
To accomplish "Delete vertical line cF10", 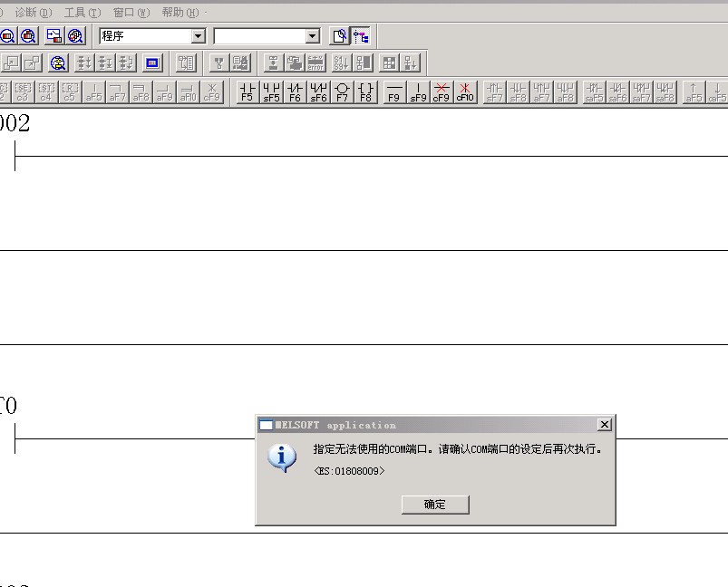I will point(465,91).
